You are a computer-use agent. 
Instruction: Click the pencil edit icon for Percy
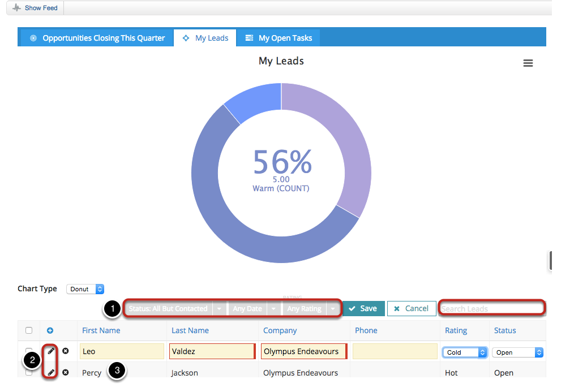51,372
